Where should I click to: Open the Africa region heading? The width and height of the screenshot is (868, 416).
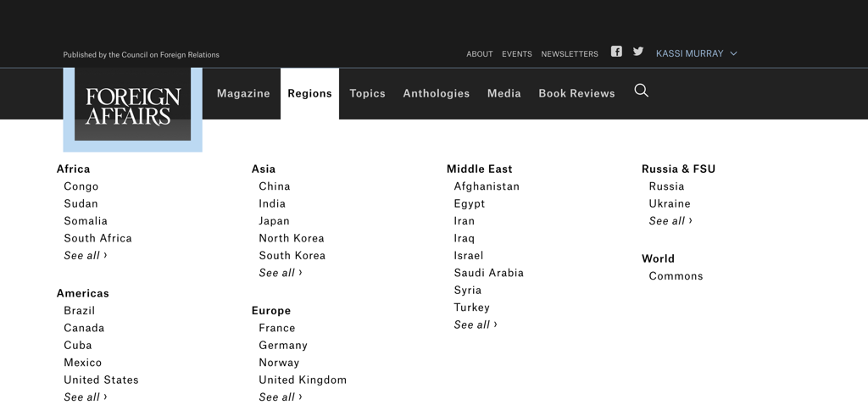pyautogui.click(x=73, y=169)
